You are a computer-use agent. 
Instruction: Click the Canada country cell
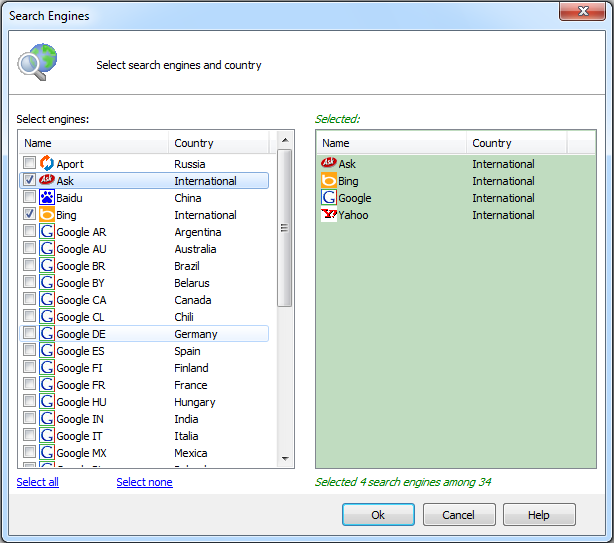click(x=193, y=300)
